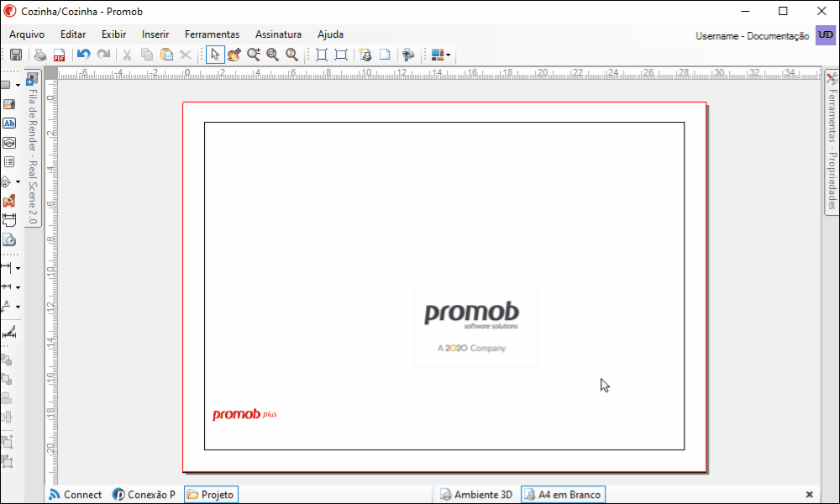Click the dimensioned page icon
Screen dimensions: 840x504
pos(9,219)
